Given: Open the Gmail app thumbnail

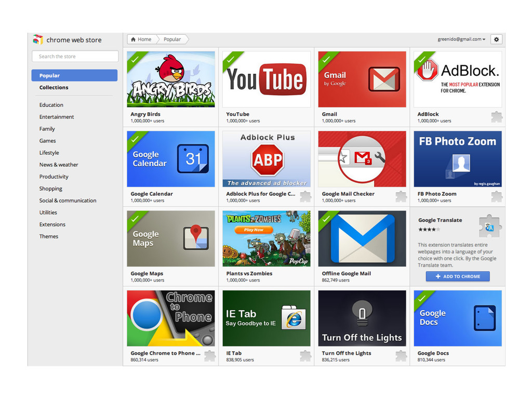Looking at the screenshot, I should [x=362, y=79].
